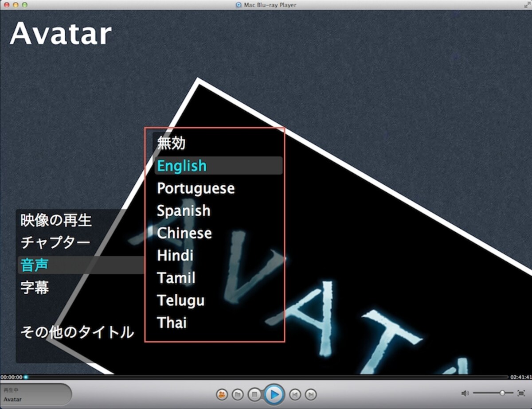Click the green zoom window button
Viewport: 532px width, 409px height.
tap(24, 5)
